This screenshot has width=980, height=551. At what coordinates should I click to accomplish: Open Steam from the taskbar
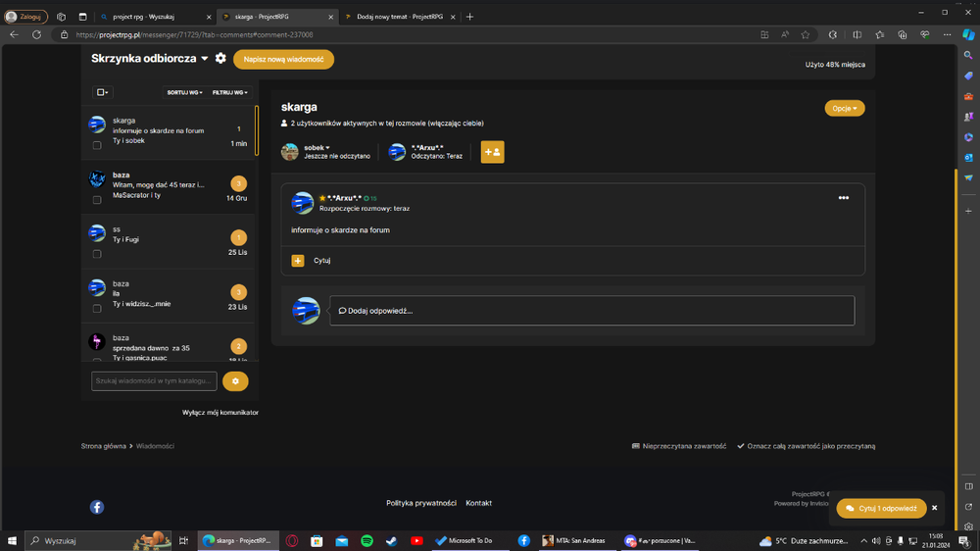coord(392,540)
